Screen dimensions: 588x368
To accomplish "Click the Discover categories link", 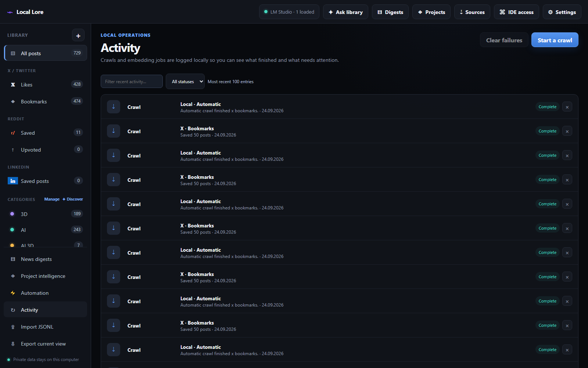I will pyautogui.click(x=72, y=199).
